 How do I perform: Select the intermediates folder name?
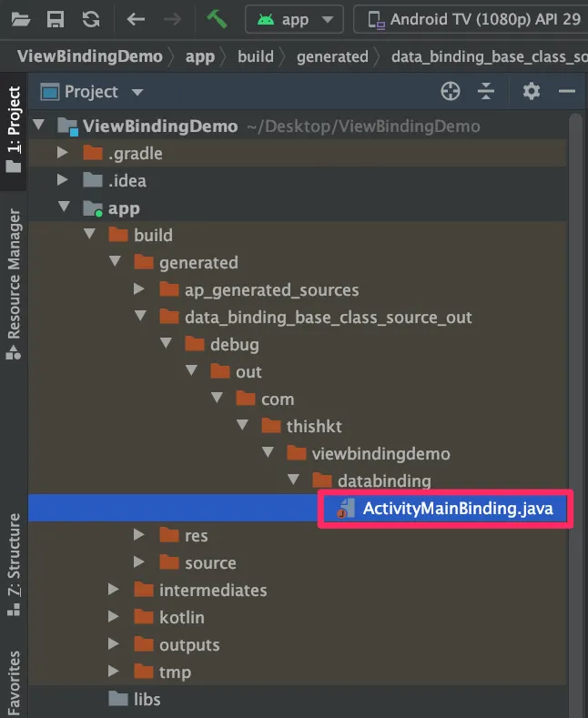click(x=213, y=591)
